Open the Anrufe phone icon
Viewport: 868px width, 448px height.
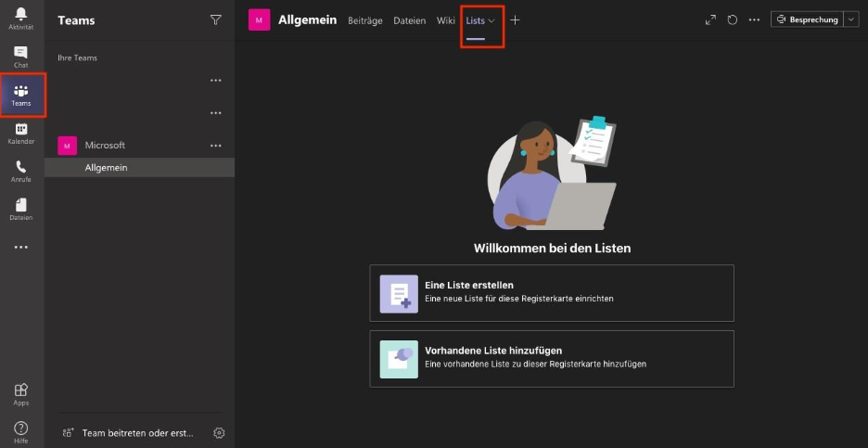point(21,167)
